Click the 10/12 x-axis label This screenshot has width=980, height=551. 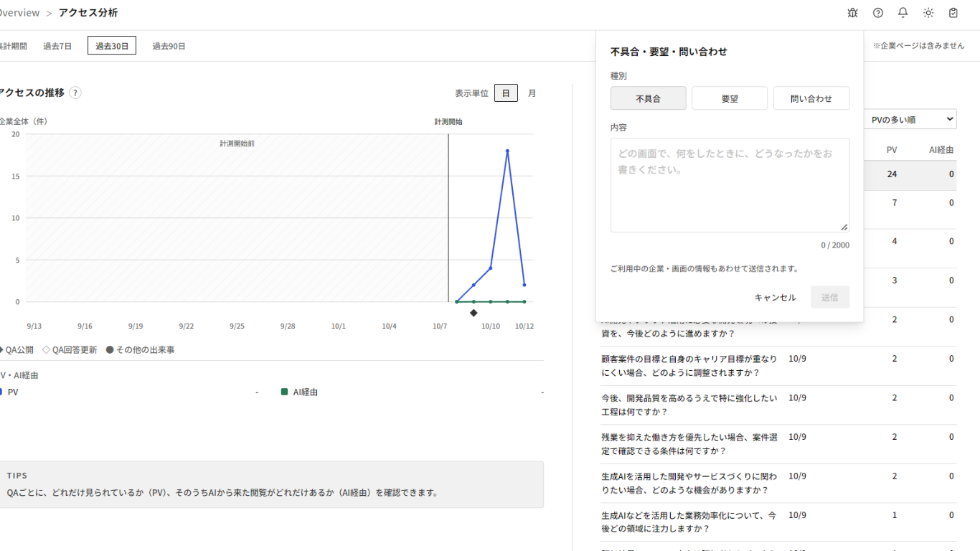click(x=524, y=326)
